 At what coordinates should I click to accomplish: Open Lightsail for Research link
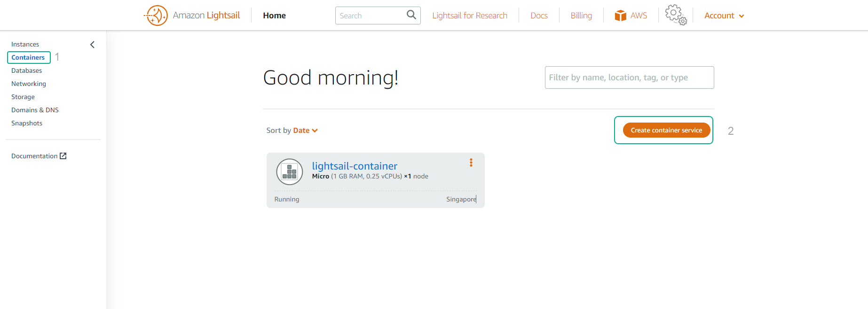pyautogui.click(x=470, y=15)
